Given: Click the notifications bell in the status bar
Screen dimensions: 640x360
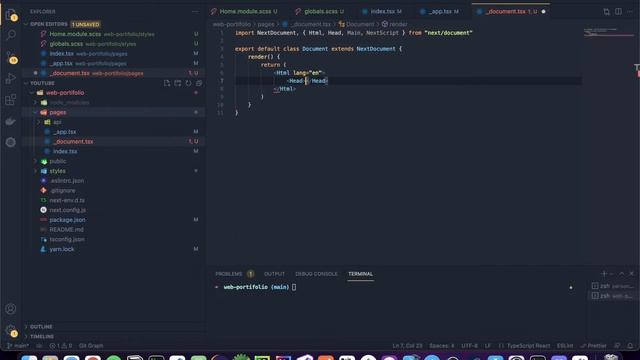Looking at the screenshot, I should coord(630,346).
